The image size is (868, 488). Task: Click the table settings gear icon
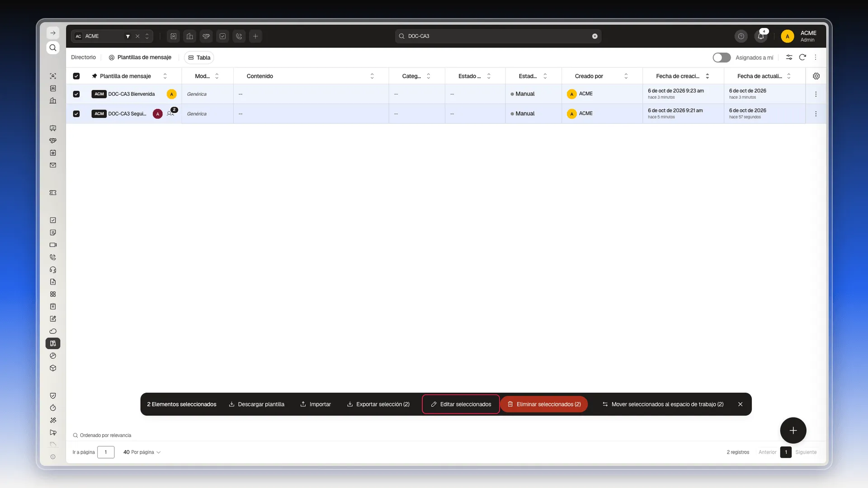[x=816, y=76]
